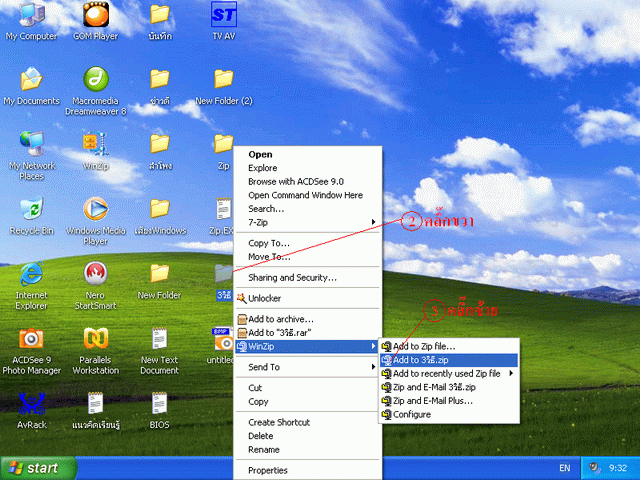Click the Unlocker menu entry
The image size is (640, 480).
tap(308, 298)
